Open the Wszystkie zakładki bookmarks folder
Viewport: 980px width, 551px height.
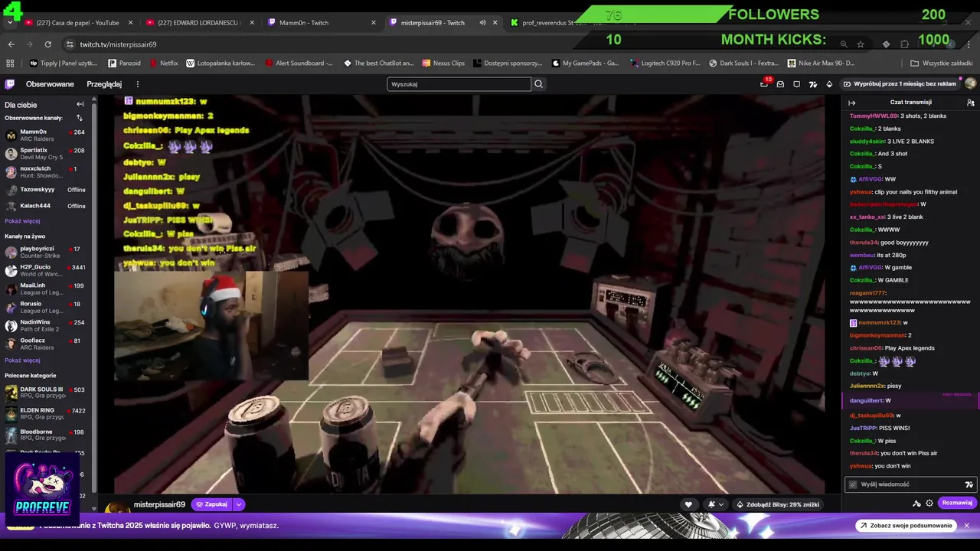point(941,64)
